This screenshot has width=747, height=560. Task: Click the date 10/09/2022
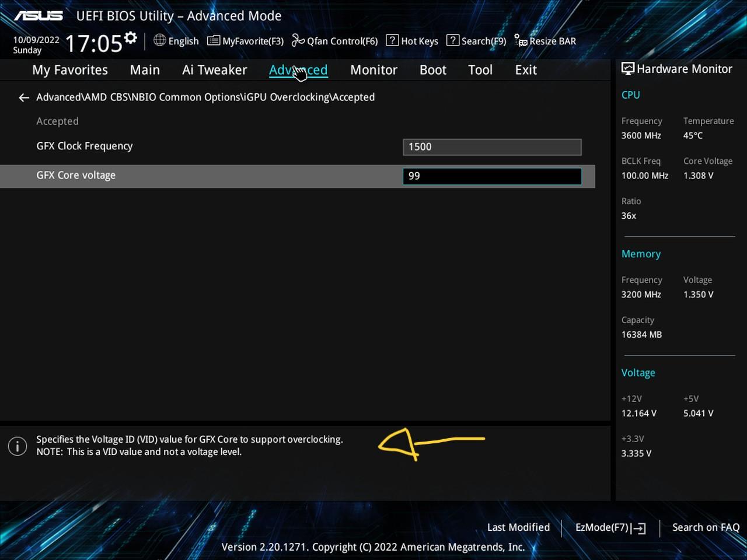click(36, 40)
